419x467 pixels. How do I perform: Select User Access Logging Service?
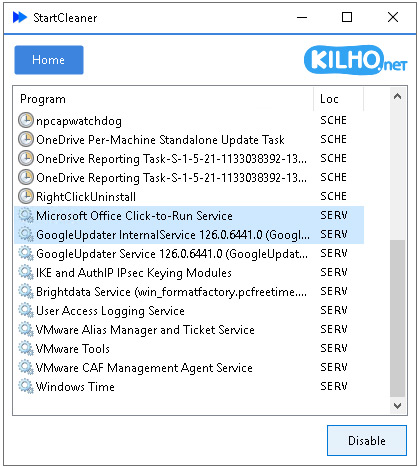click(x=189, y=310)
